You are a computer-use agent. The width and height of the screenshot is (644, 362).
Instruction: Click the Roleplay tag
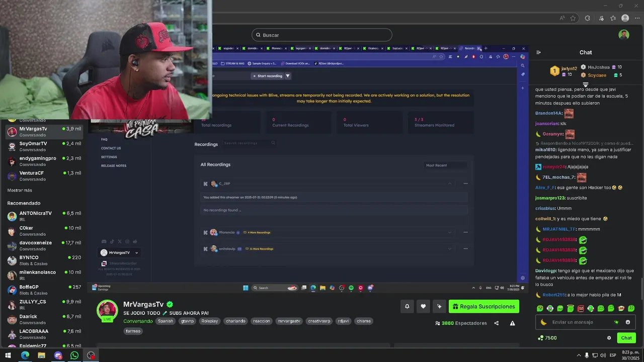[x=209, y=321]
